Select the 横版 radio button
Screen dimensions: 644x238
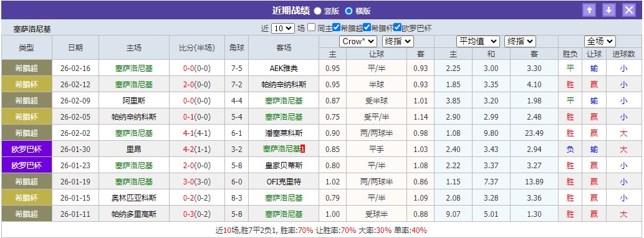point(348,11)
